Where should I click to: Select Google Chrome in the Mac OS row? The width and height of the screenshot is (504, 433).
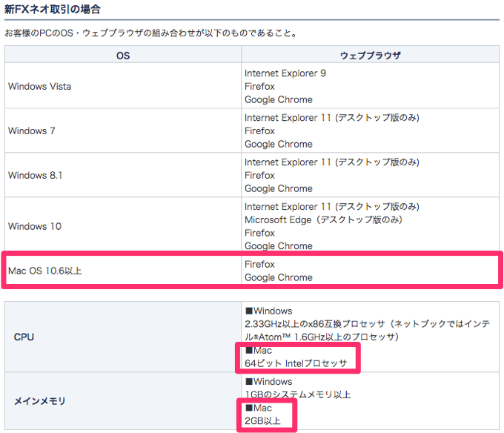(279, 278)
